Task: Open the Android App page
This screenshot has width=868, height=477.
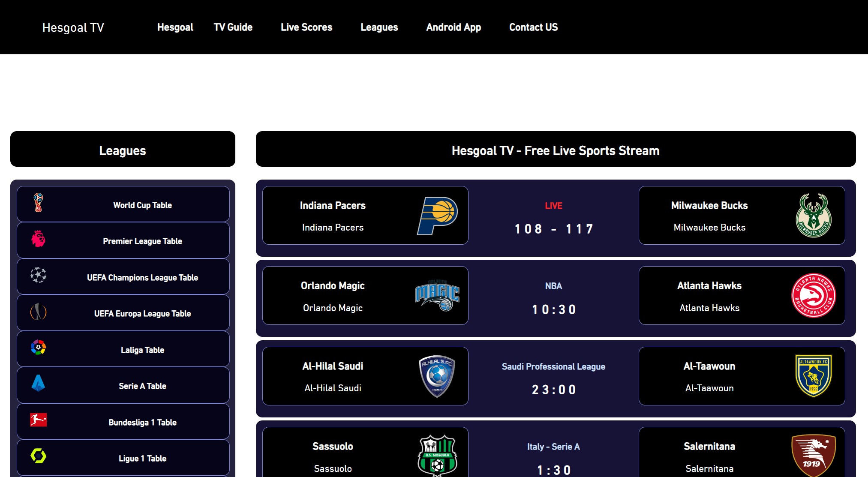Action: click(454, 27)
